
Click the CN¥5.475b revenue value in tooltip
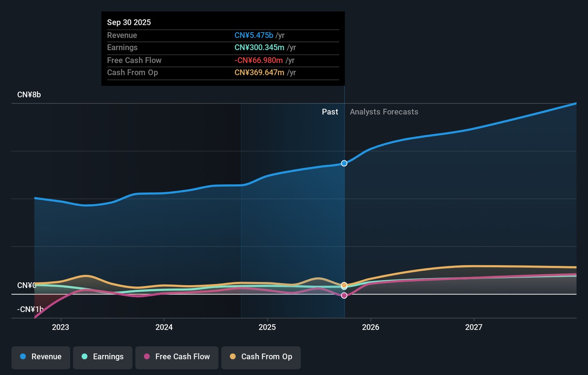tap(254, 36)
